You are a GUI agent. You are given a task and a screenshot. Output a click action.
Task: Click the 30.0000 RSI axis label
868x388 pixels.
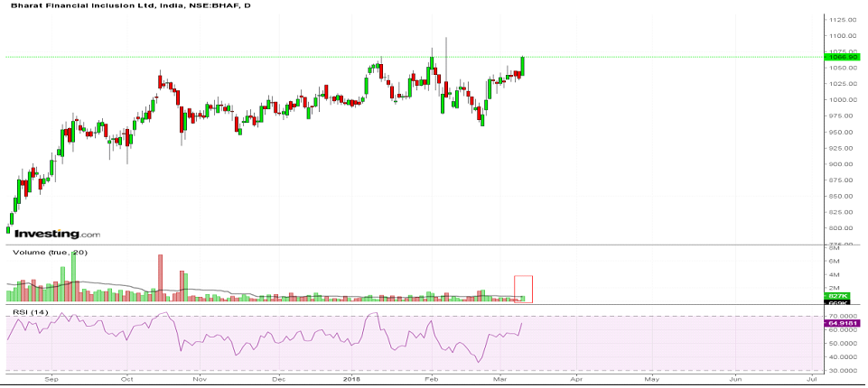point(843,371)
